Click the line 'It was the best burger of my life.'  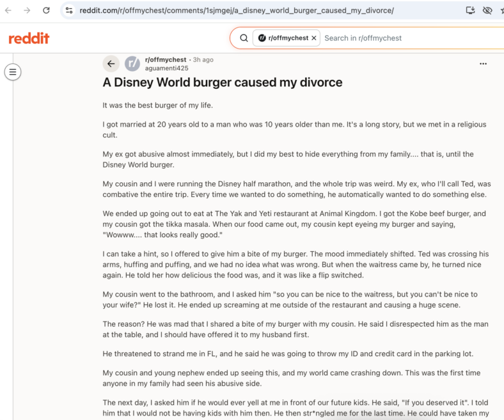(x=157, y=105)
